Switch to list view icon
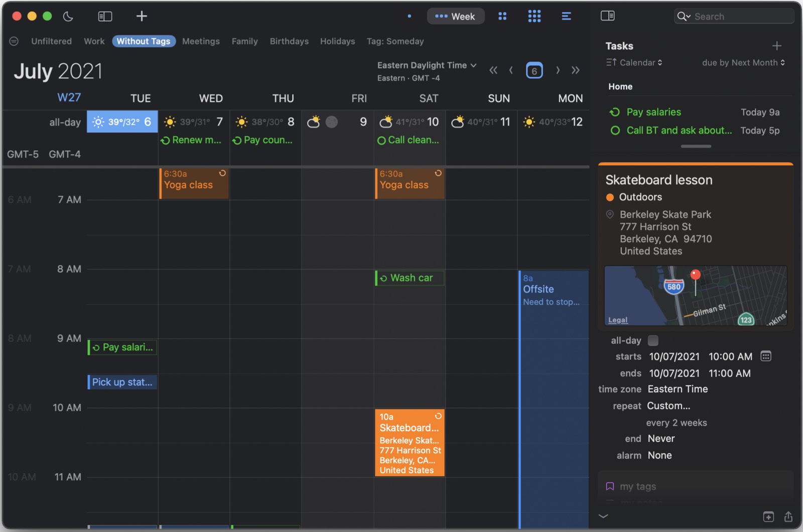This screenshot has height=532, width=803. (566, 16)
